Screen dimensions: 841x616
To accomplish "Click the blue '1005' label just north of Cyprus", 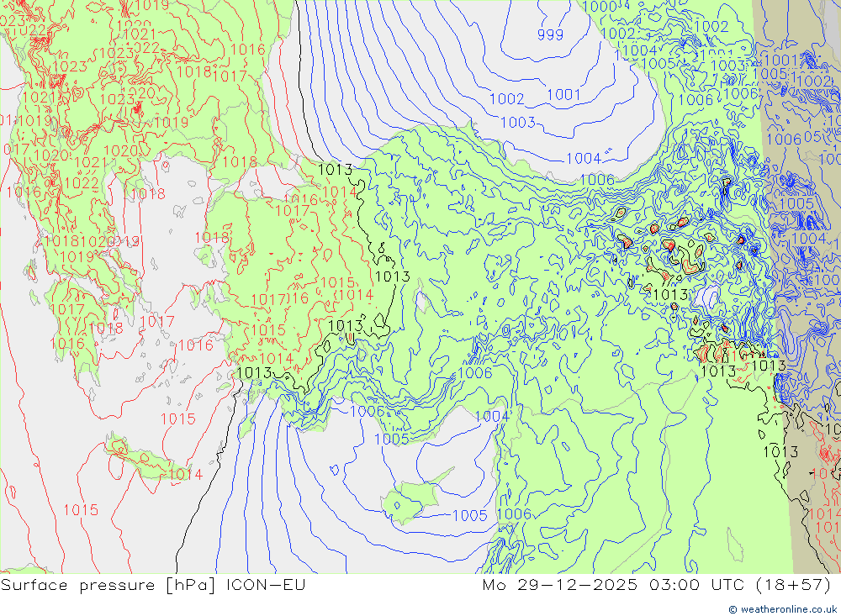I will click(x=392, y=439).
